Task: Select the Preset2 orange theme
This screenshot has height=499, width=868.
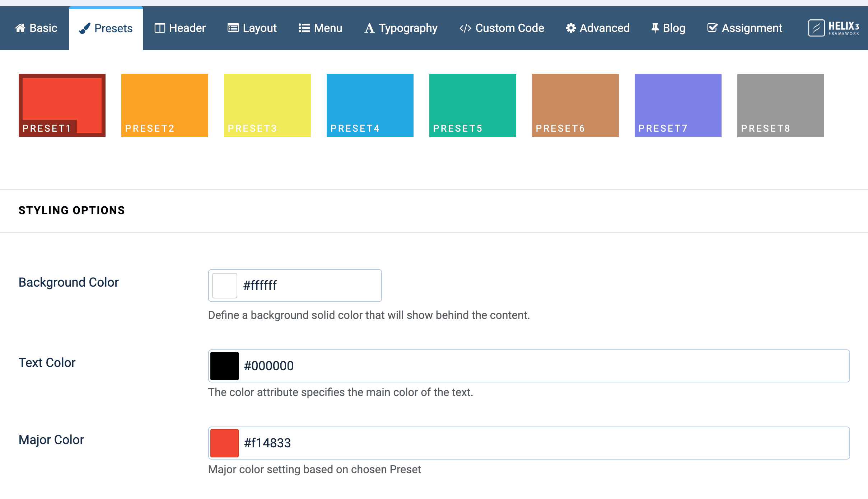Action: [164, 105]
